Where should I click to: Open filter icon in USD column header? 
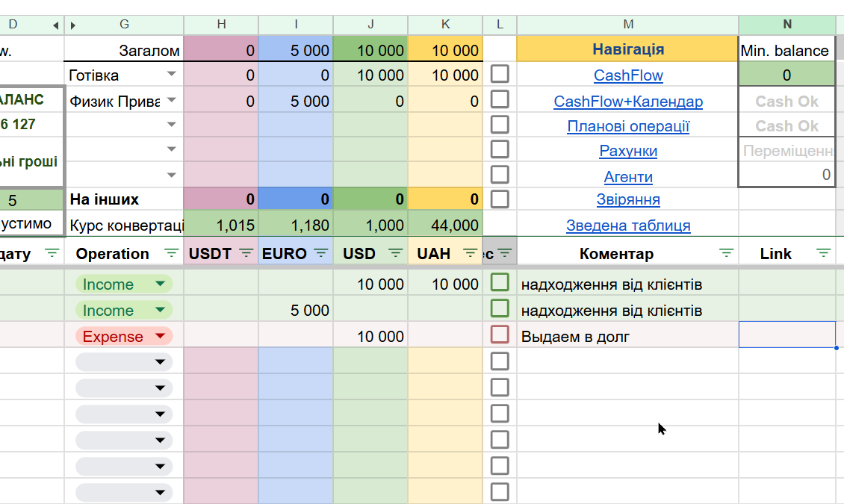pyautogui.click(x=396, y=254)
